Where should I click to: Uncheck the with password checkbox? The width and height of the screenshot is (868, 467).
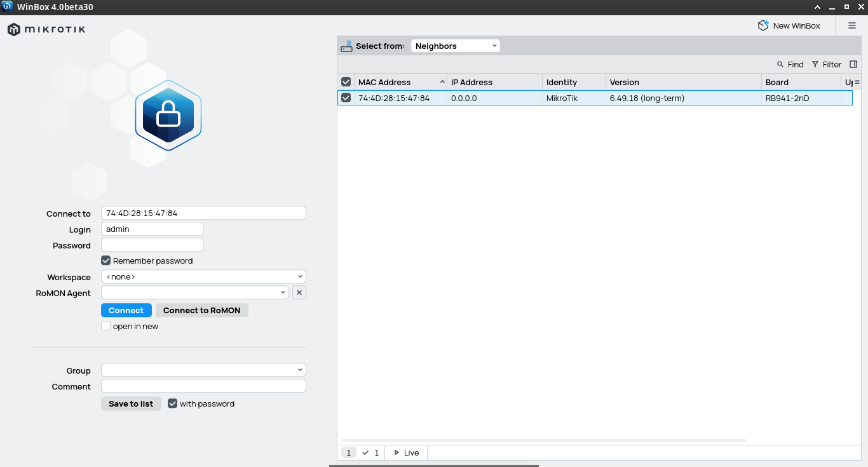coord(172,403)
